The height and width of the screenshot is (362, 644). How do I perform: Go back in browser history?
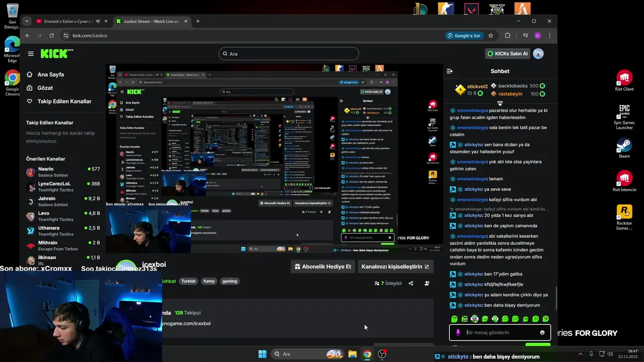[28, 36]
